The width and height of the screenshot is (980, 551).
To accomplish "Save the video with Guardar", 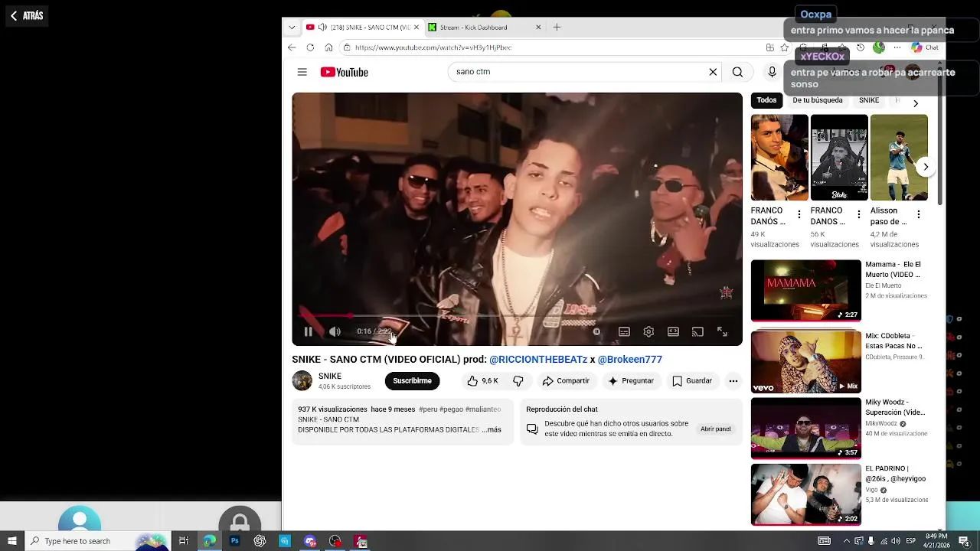I will pos(692,380).
